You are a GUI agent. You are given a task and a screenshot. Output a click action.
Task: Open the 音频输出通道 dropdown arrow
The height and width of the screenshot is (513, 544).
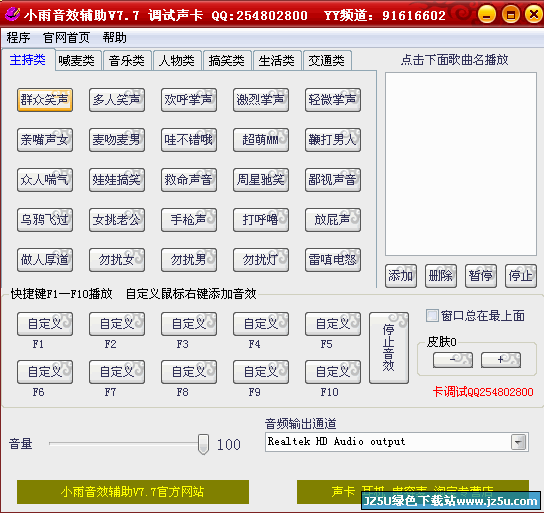pos(519,442)
